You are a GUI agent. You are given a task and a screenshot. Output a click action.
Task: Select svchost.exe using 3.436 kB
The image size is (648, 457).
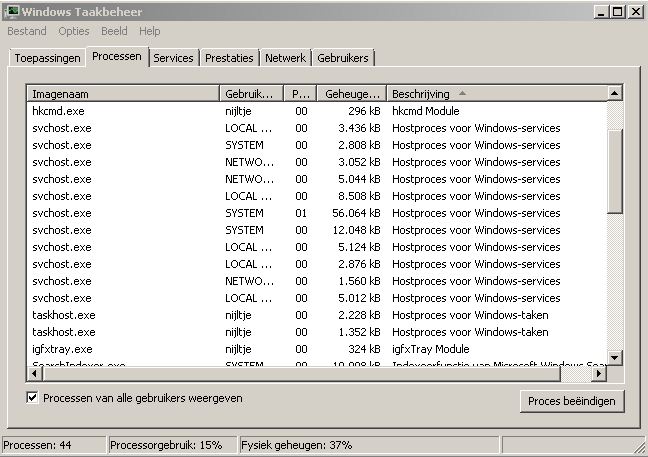point(317,128)
